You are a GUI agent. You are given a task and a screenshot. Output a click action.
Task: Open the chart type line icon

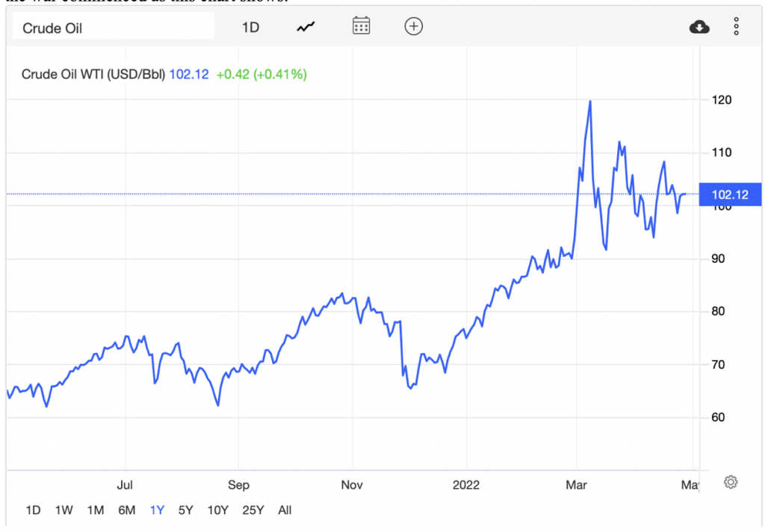pyautogui.click(x=306, y=27)
